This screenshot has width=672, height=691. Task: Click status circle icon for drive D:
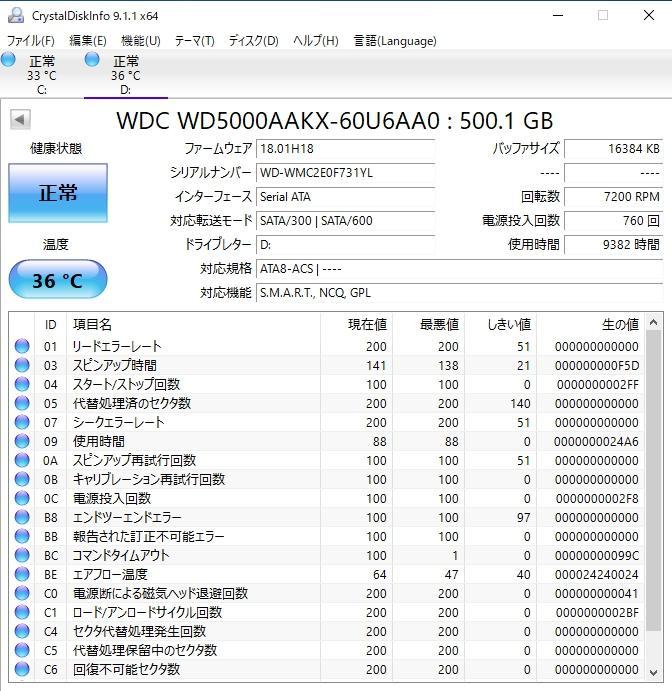[92, 59]
